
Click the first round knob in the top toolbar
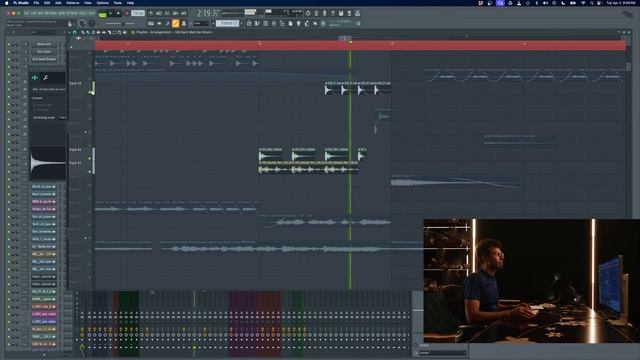(x=82, y=24)
